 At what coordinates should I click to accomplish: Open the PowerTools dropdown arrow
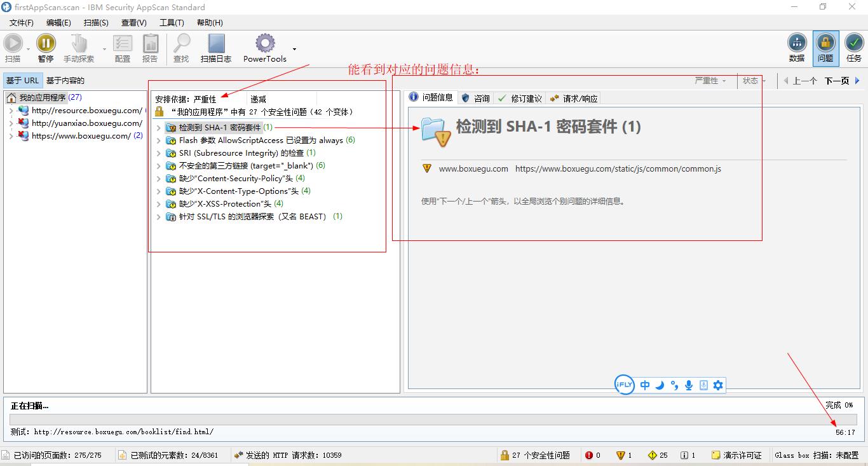[x=294, y=49]
